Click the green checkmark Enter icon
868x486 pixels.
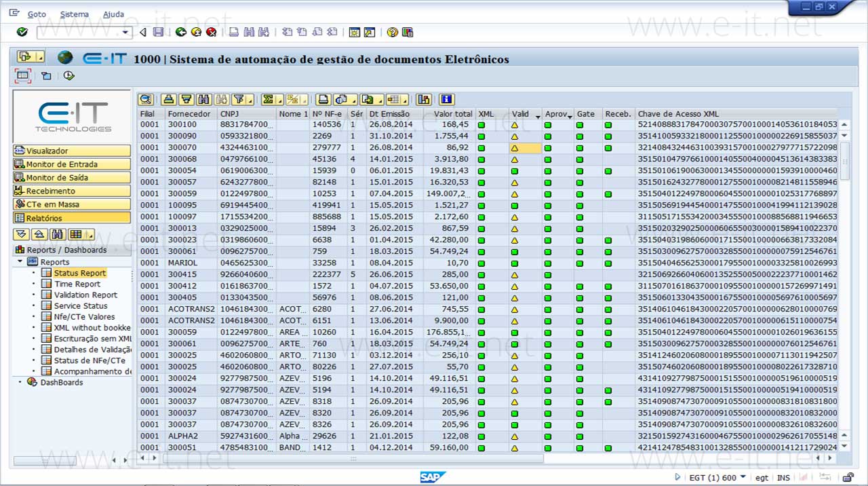coord(22,32)
